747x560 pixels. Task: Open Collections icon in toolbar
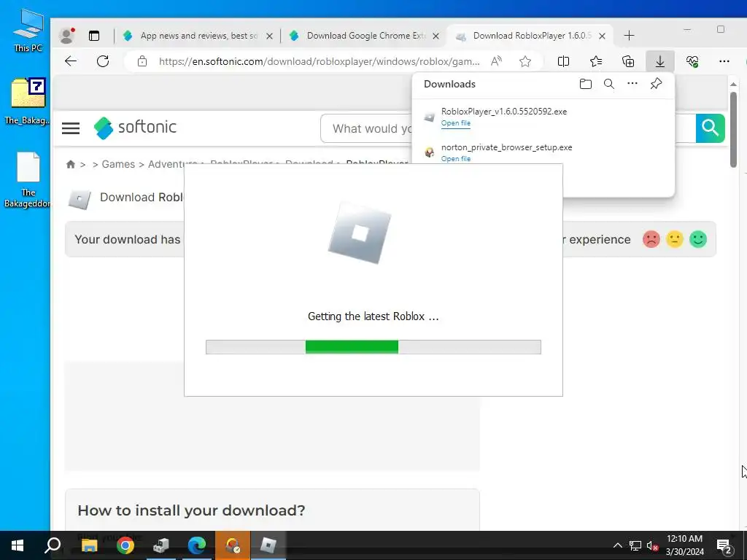point(628,61)
